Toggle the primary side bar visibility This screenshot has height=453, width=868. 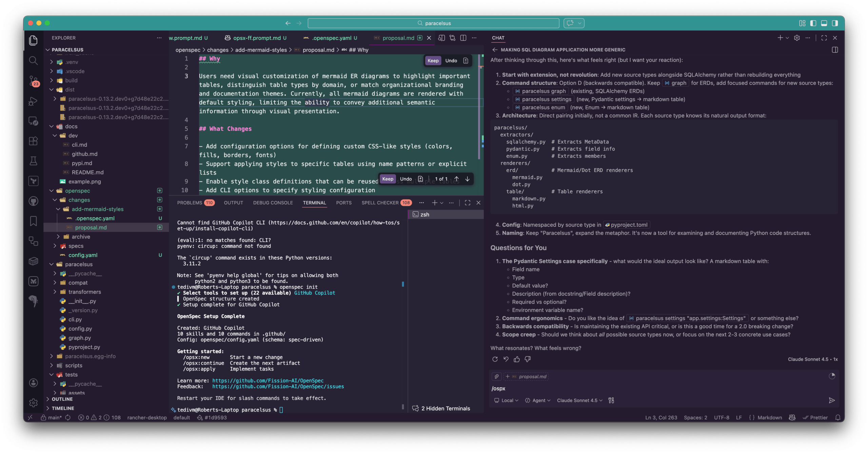[813, 23]
